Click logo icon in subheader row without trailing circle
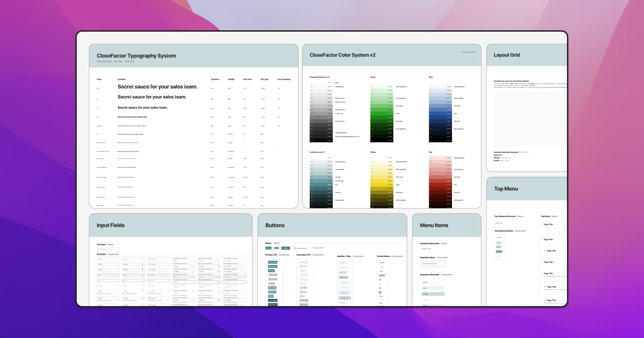Screen dimensions: 644x338 545,287
